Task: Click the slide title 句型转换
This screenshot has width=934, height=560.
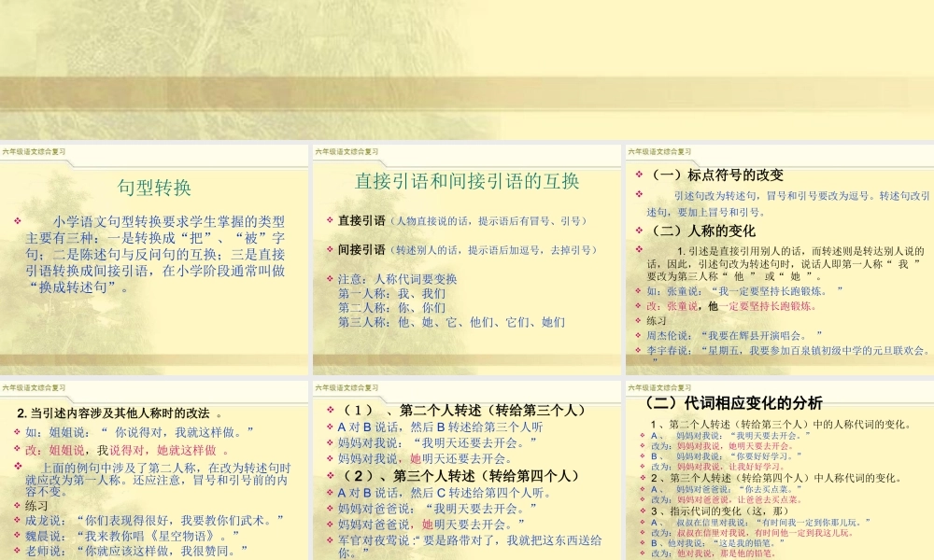Action: click(x=154, y=188)
